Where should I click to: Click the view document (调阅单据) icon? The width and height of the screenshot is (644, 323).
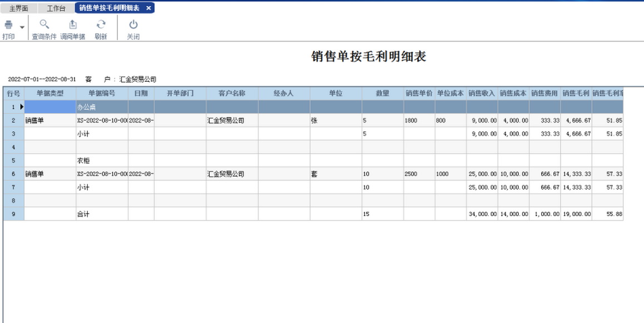pos(72,25)
